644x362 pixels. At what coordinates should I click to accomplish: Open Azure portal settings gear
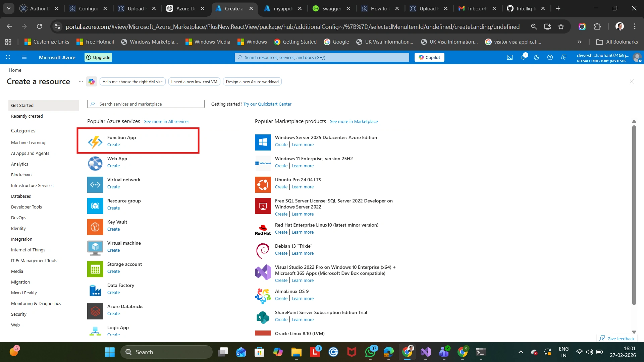click(x=537, y=57)
